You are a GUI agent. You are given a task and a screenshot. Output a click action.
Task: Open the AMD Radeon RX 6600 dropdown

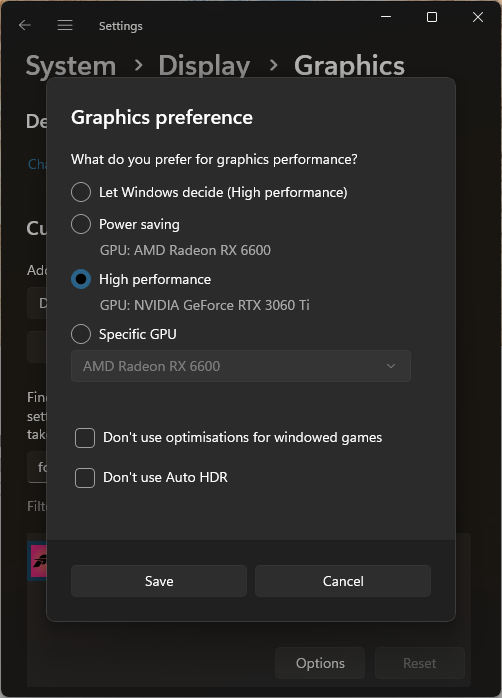pos(241,366)
